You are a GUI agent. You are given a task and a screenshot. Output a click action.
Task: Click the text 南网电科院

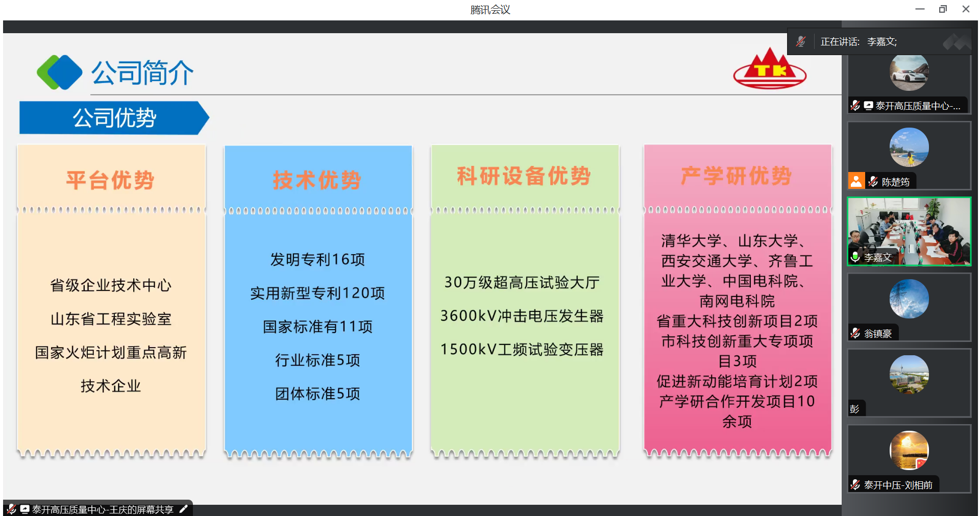[x=737, y=301]
